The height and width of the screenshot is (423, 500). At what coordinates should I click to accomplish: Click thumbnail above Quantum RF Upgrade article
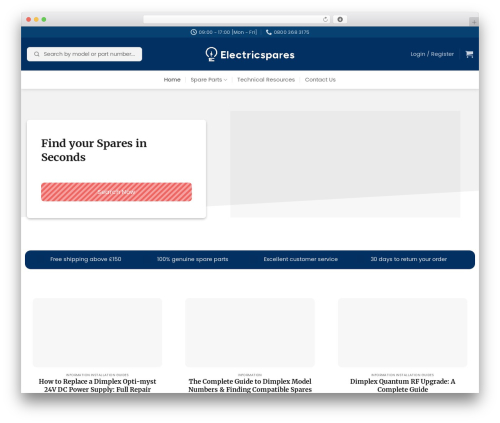pyautogui.click(x=403, y=333)
